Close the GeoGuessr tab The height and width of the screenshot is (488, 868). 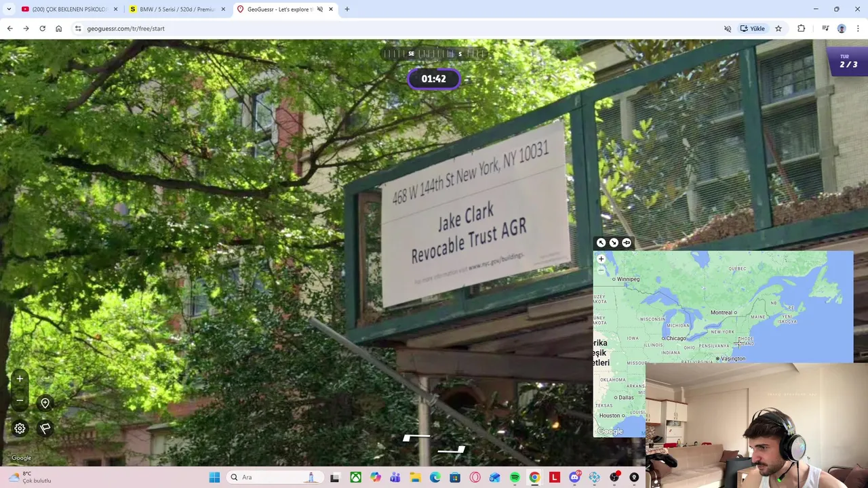pyautogui.click(x=331, y=9)
